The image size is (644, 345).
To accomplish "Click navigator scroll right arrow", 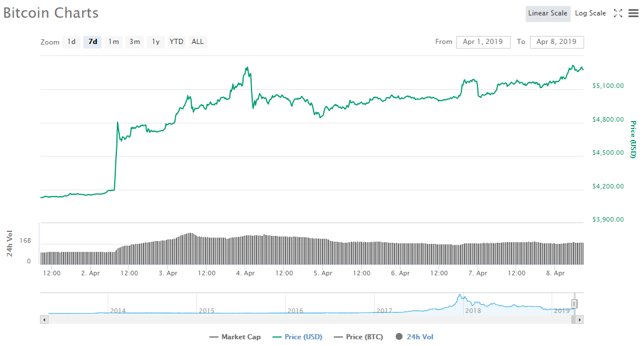I will [580, 319].
